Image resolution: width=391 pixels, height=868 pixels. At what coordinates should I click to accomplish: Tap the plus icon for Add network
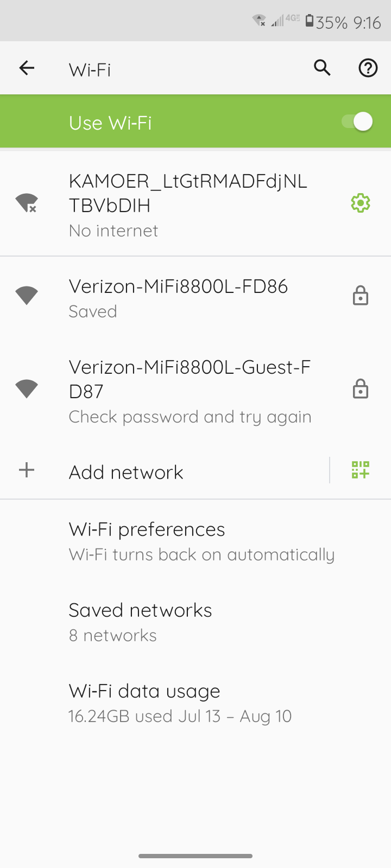[27, 470]
